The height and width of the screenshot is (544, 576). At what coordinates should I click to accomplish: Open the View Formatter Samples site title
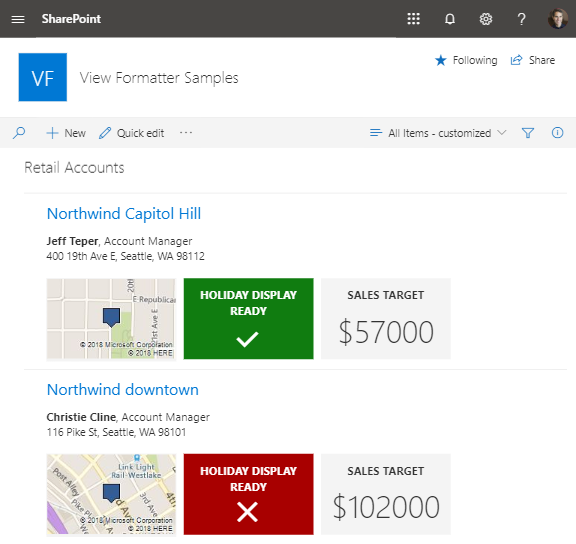159,78
